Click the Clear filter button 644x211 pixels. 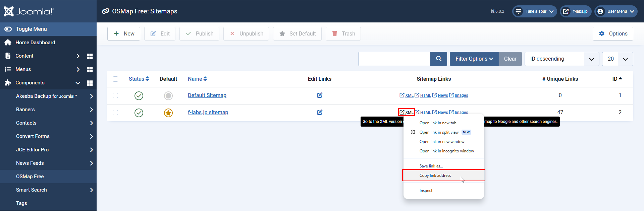[510, 59]
